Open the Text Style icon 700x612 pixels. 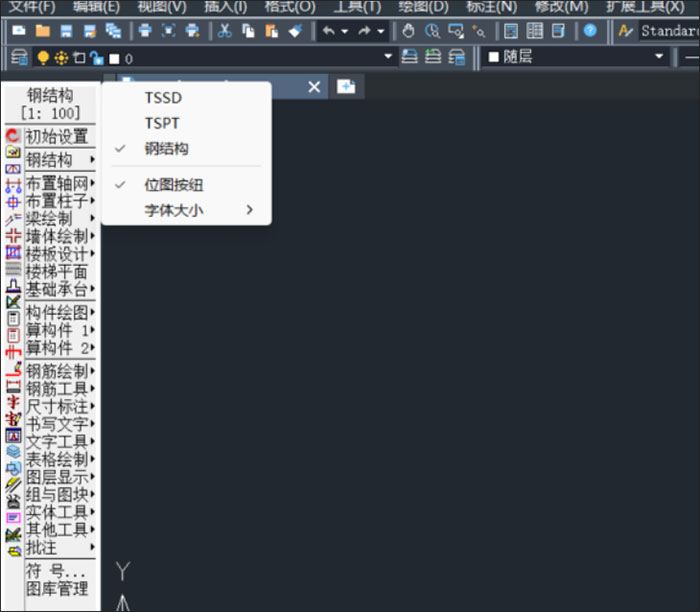click(x=625, y=31)
